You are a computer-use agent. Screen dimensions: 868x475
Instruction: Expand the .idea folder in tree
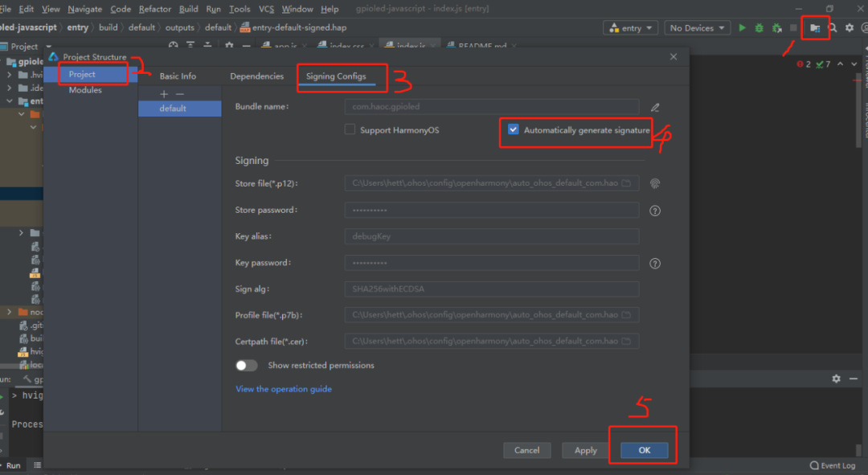click(x=9, y=88)
